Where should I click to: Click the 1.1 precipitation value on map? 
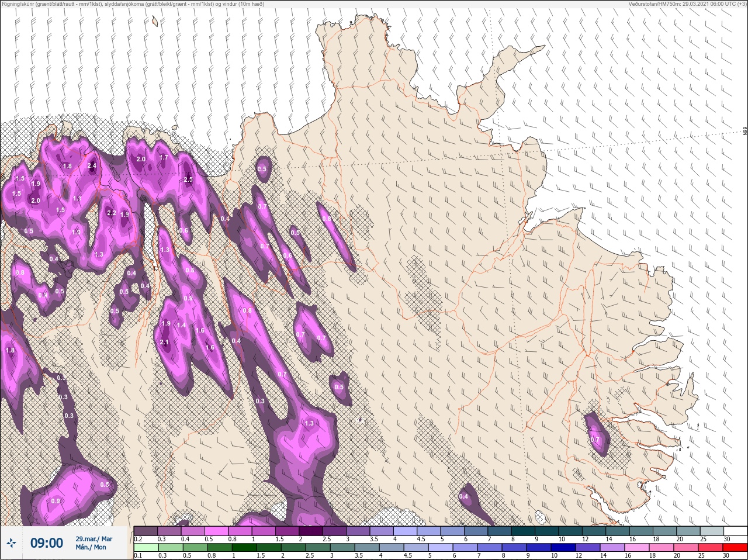click(77, 199)
